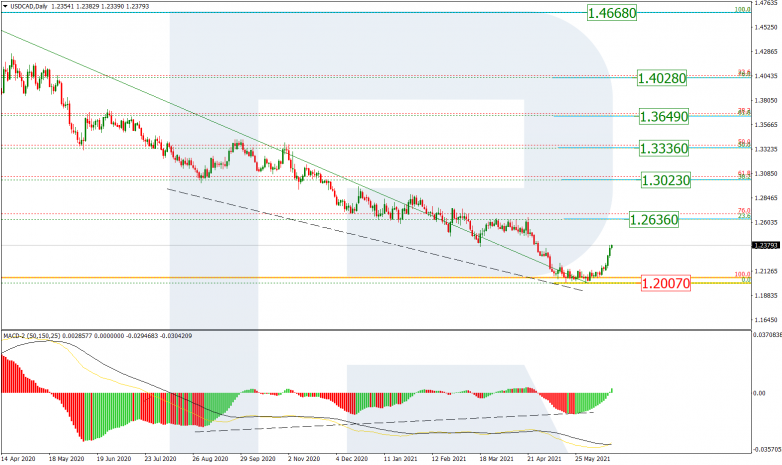Click the 1.40280 Fibonacci level label
Screen dimensions: 782x465
coord(662,78)
